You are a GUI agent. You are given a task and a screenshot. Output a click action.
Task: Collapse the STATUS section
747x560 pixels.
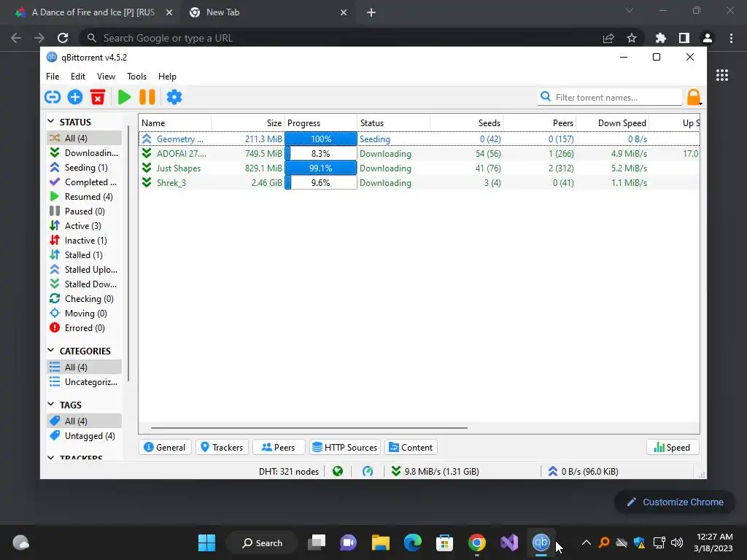coord(51,122)
